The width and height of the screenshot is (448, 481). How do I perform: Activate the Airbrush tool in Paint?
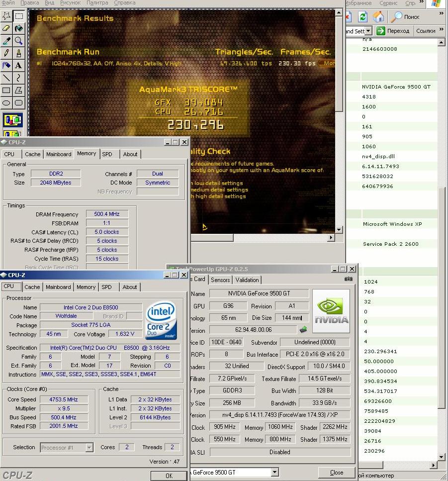click(6, 65)
